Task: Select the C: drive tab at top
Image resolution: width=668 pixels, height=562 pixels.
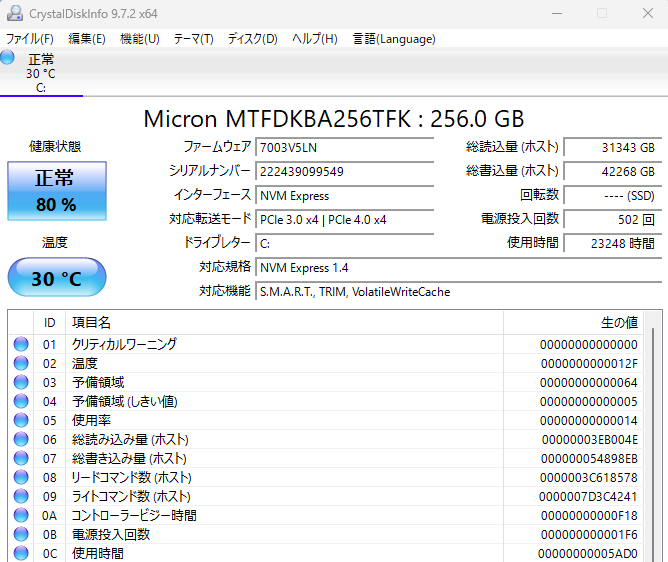Action: click(41, 73)
